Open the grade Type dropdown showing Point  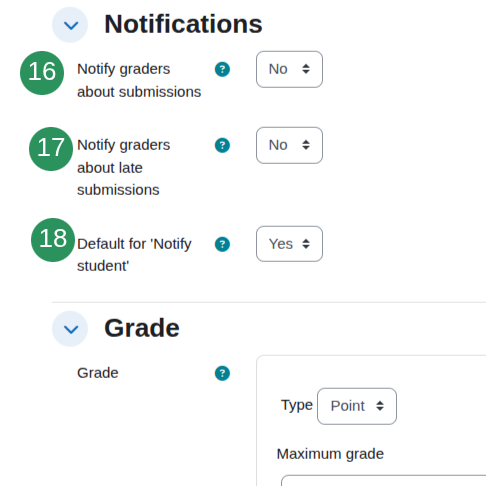pos(357,406)
